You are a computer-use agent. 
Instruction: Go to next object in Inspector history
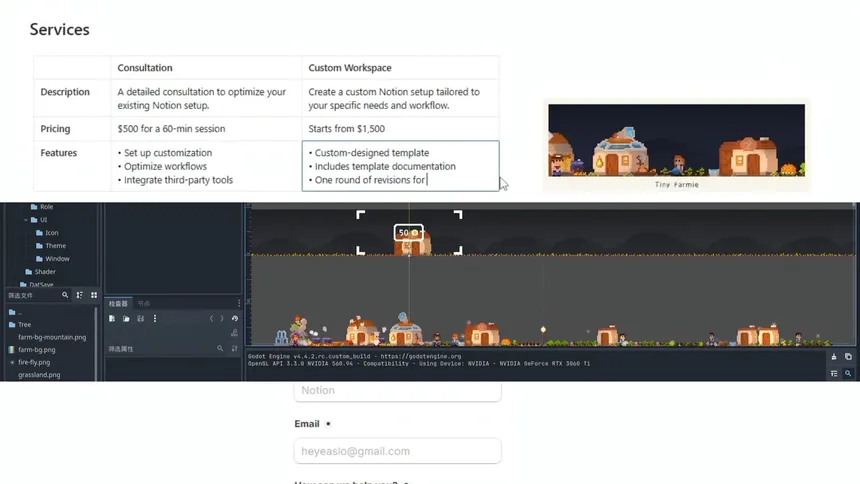click(222, 318)
